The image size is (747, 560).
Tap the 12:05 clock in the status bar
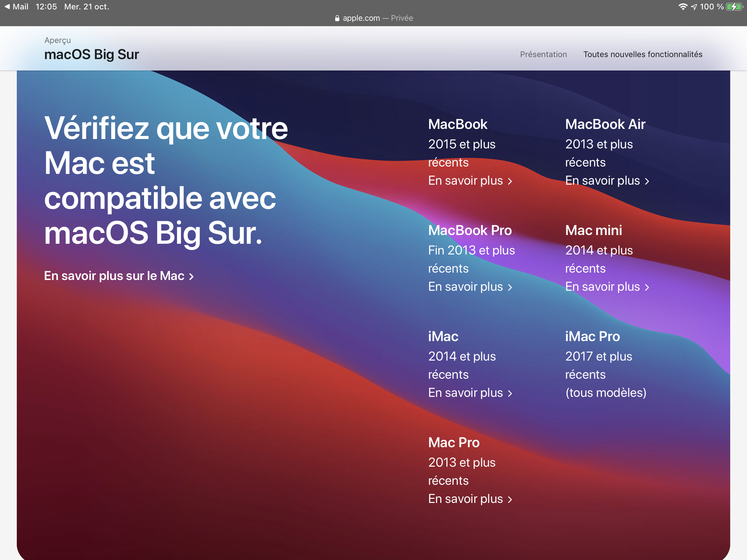(x=46, y=7)
